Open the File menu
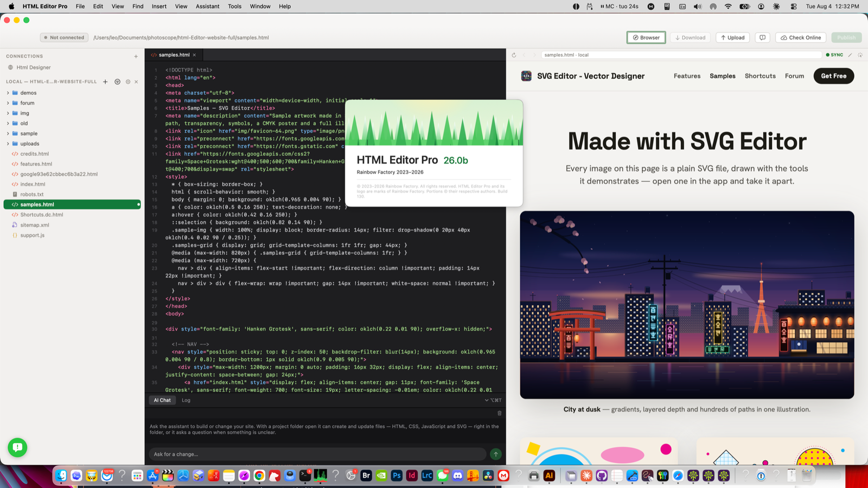Screen dimensions: 868x488 tap(80, 7)
